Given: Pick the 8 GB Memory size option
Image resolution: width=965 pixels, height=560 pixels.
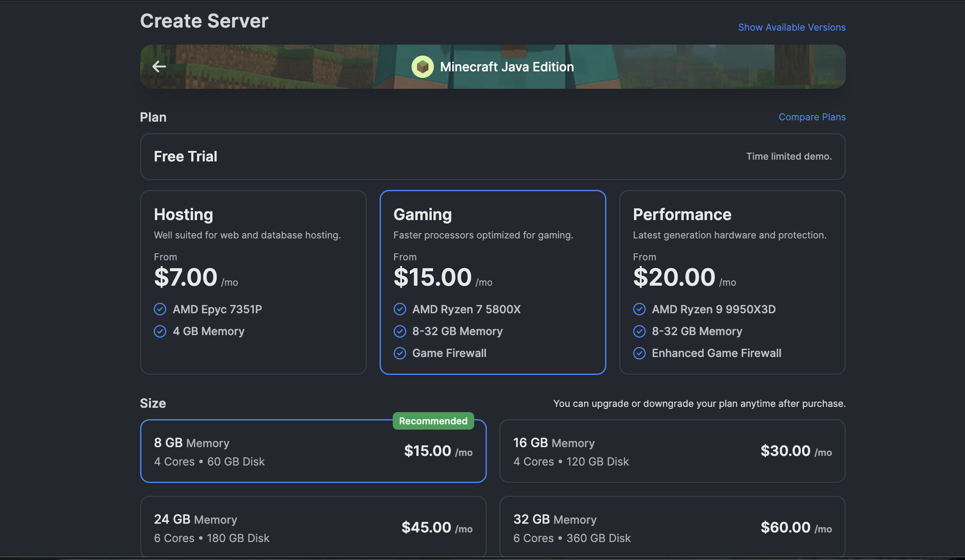Looking at the screenshot, I should [313, 451].
